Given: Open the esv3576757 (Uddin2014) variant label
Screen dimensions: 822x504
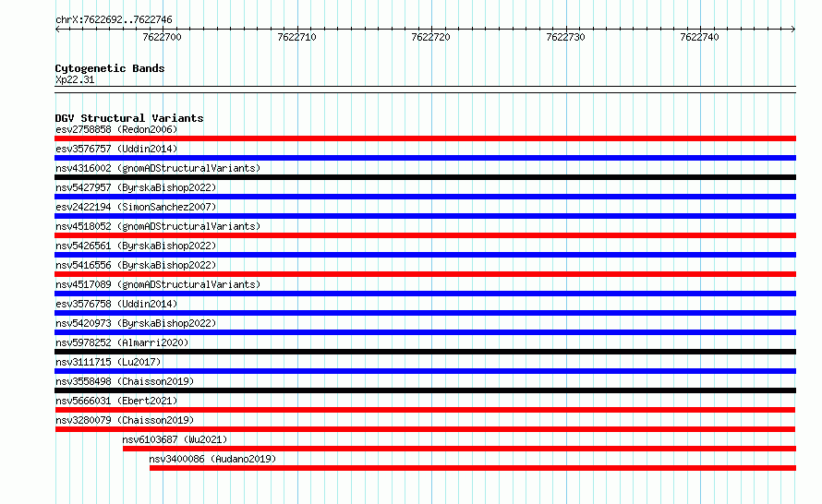Looking at the screenshot, I should (116, 149).
